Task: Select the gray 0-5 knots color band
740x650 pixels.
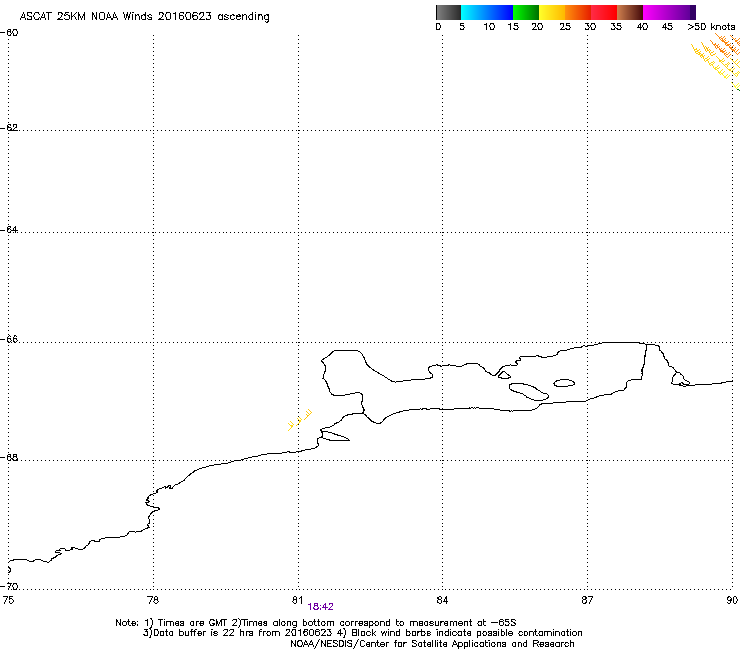Action: pos(448,12)
